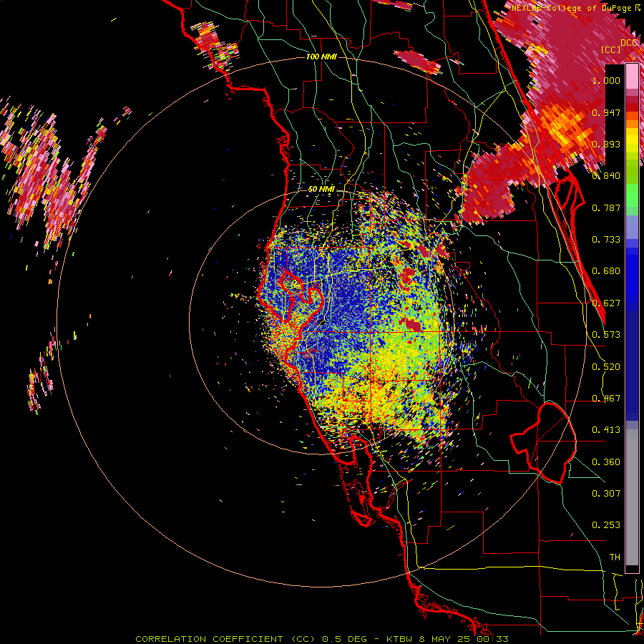The height and width of the screenshot is (644, 644).
Task: Click the "DCC" label above the color scale
Action: coord(628,43)
